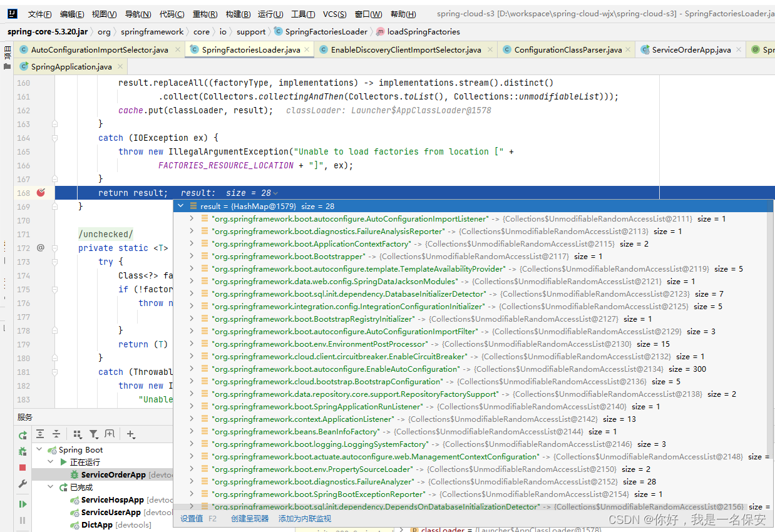This screenshot has height=532, width=775.
Task: Select the debug icon in the Services panel
Action: pyautogui.click(x=23, y=451)
